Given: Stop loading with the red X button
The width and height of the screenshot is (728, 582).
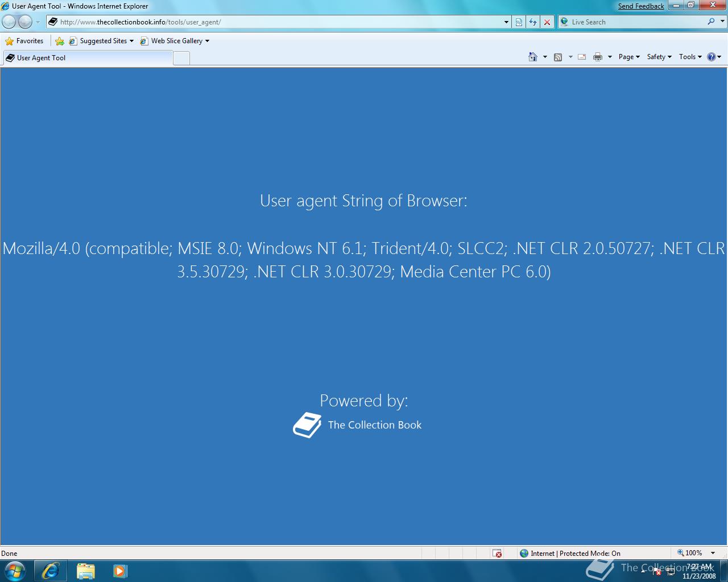Looking at the screenshot, I should 547,22.
